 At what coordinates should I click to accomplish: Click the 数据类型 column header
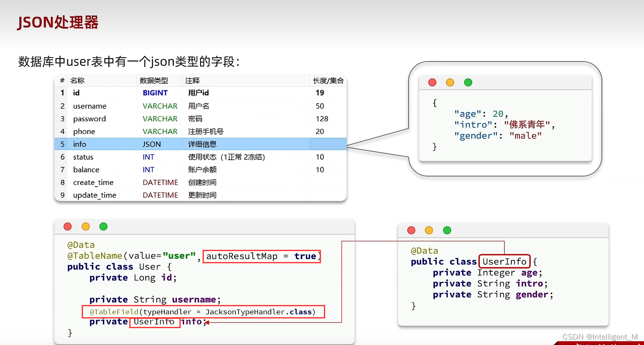point(154,80)
